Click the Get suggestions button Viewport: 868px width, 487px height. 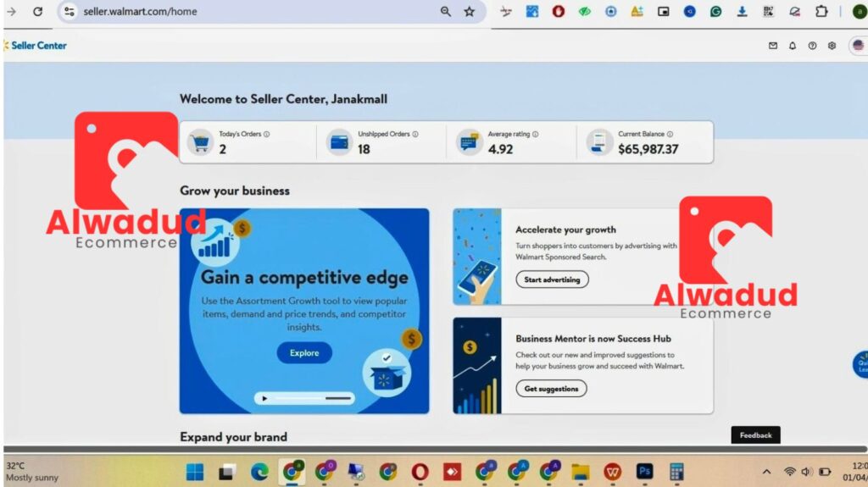coord(551,389)
